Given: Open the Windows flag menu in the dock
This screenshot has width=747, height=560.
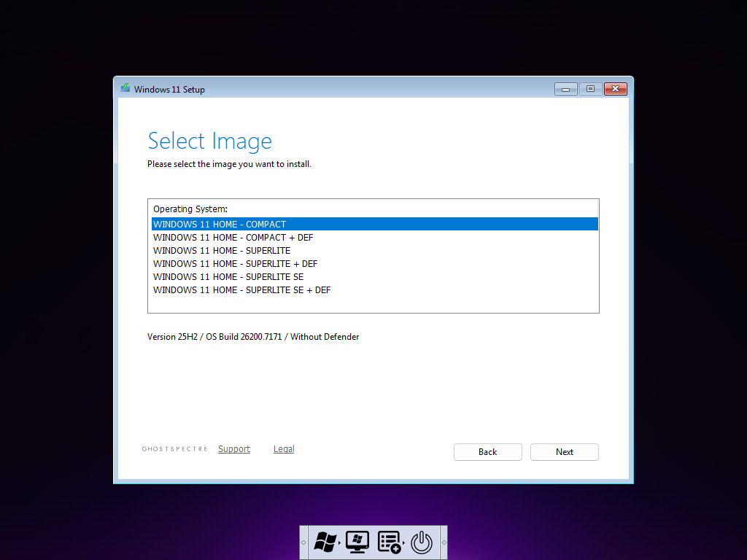Looking at the screenshot, I should (325, 542).
